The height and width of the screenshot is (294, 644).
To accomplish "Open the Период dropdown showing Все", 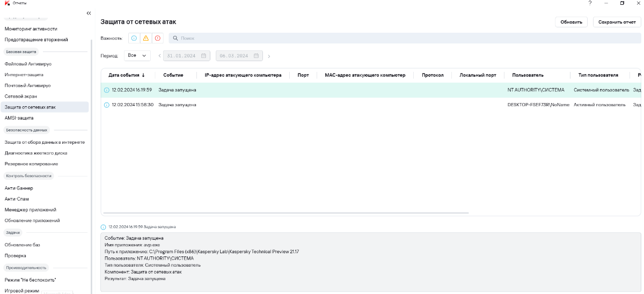I will pos(137,56).
